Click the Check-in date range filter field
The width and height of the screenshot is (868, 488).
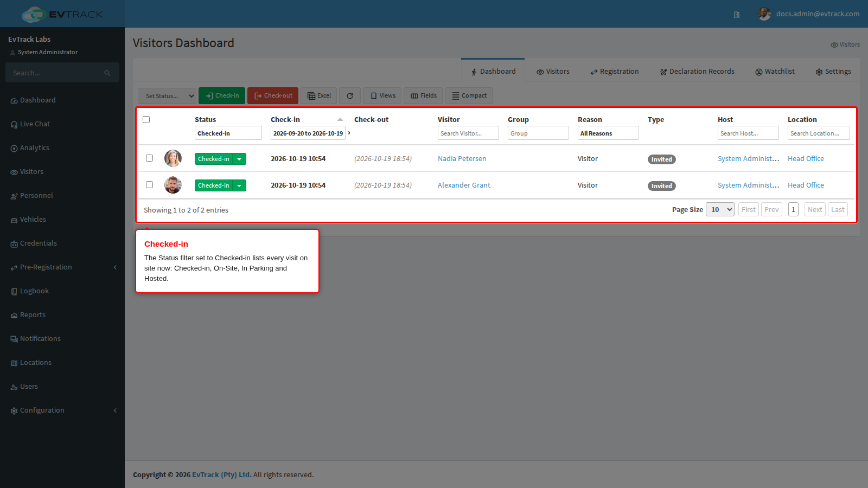(x=308, y=133)
